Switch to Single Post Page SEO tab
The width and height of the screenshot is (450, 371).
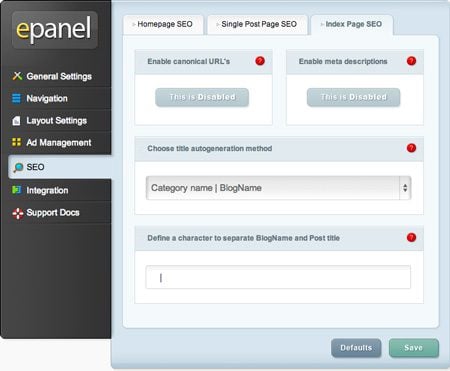tap(257, 24)
